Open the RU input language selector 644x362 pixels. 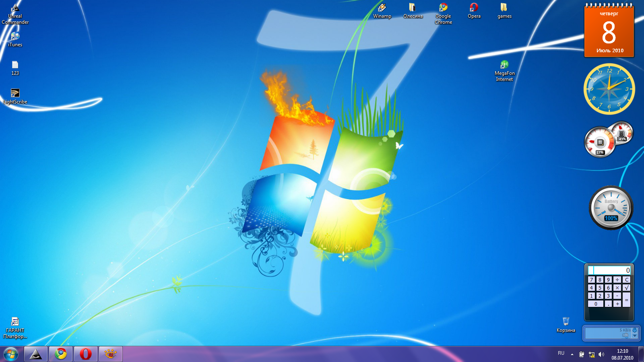[561, 353]
